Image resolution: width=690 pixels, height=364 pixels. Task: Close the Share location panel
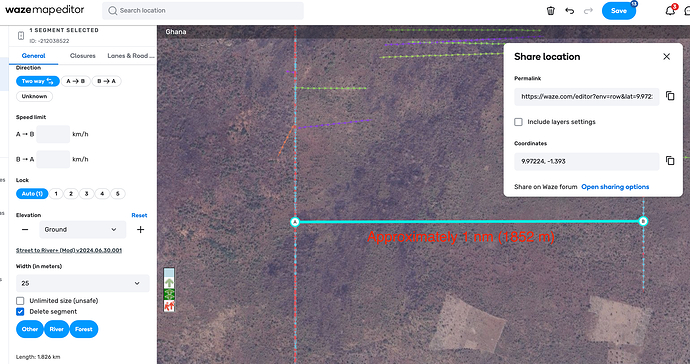point(667,56)
